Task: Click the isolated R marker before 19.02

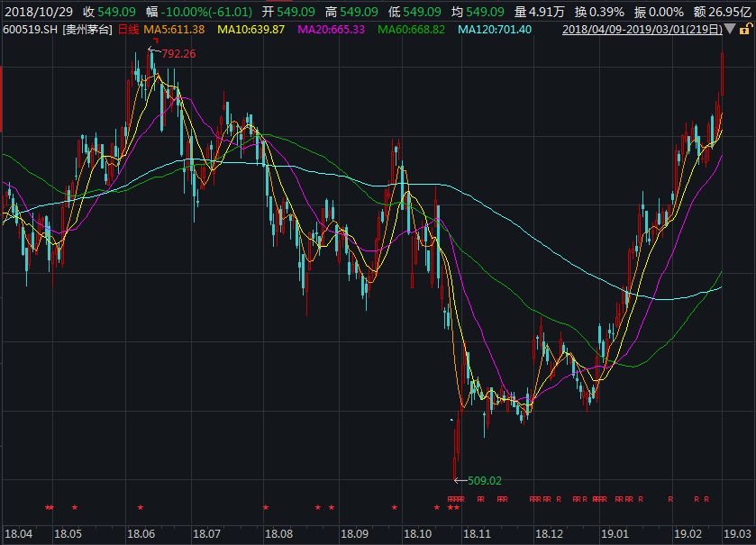Action: (670, 499)
